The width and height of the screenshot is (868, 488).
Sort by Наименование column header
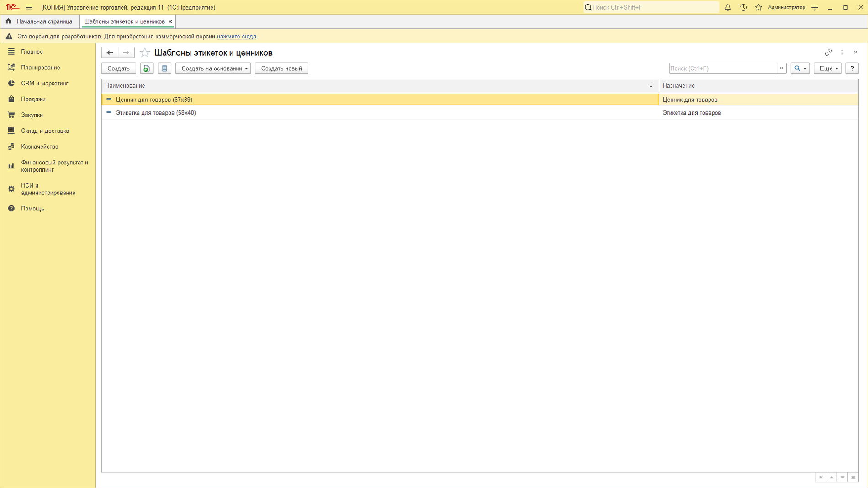click(380, 86)
